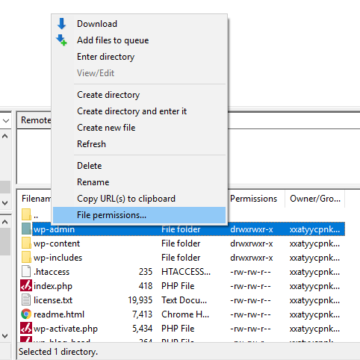Select the wp-includes folder name
Image resolution: width=360 pixels, height=360 pixels.
[x=58, y=258]
